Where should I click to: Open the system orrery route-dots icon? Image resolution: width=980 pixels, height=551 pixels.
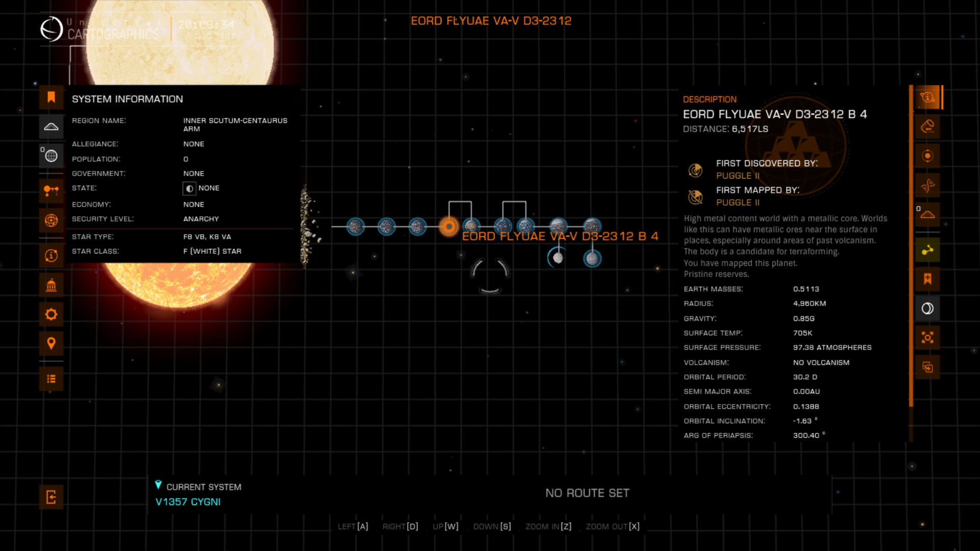click(51, 191)
